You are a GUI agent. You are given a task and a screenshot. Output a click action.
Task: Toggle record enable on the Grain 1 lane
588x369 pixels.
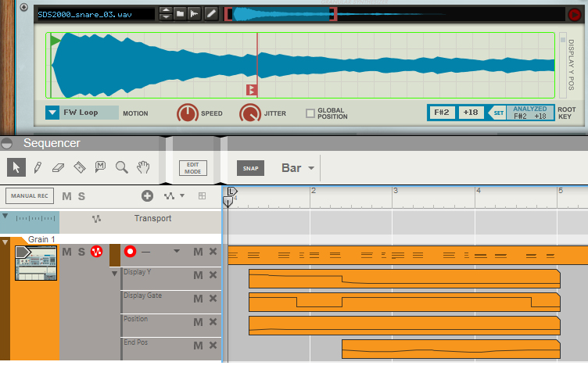[x=130, y=252]
